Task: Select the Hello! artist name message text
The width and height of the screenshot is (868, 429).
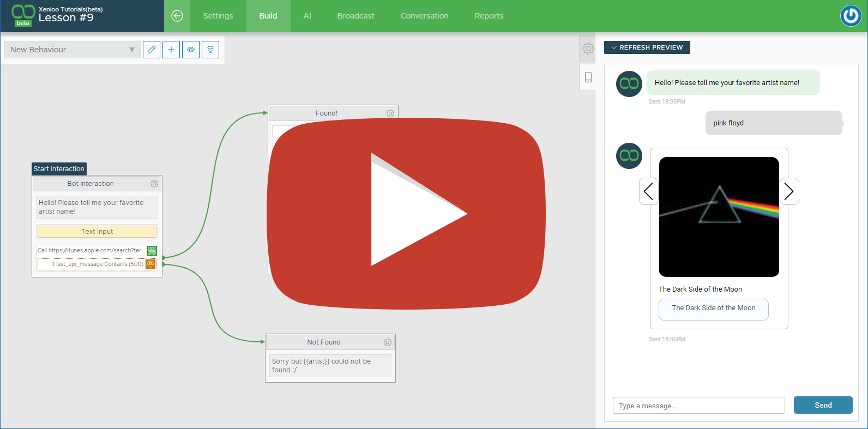Action: tap(97, 207)
